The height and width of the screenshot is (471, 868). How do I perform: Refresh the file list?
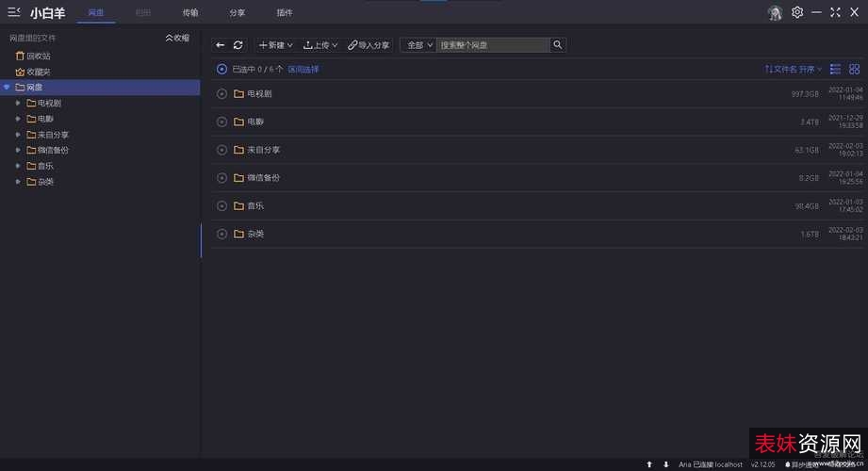pos(238,45)
